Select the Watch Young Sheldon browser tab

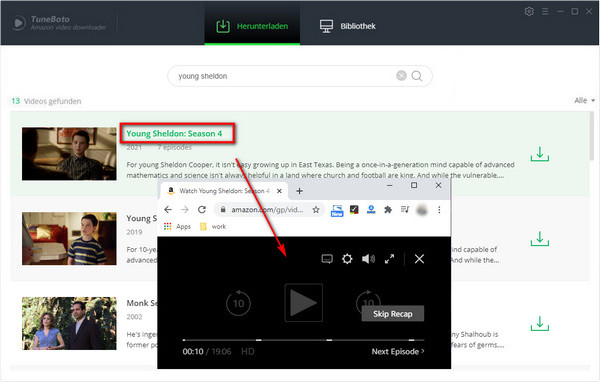[224, 191]
